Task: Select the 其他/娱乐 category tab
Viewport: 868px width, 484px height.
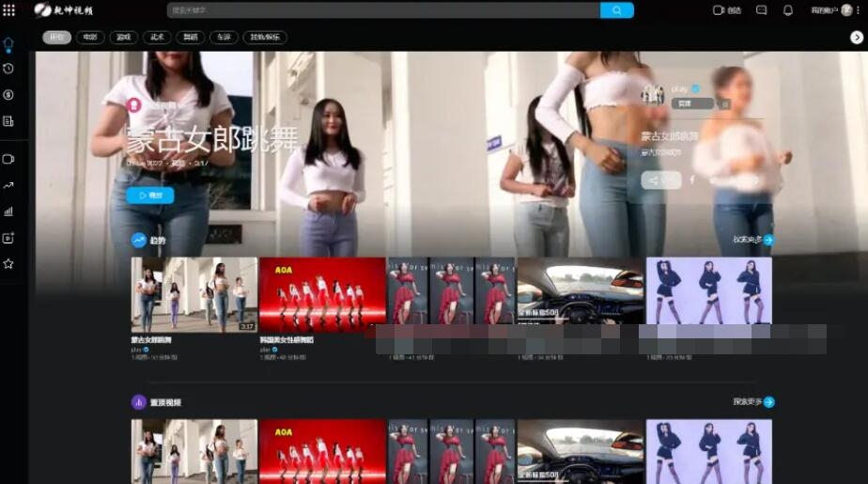Action: coord(264,38)
